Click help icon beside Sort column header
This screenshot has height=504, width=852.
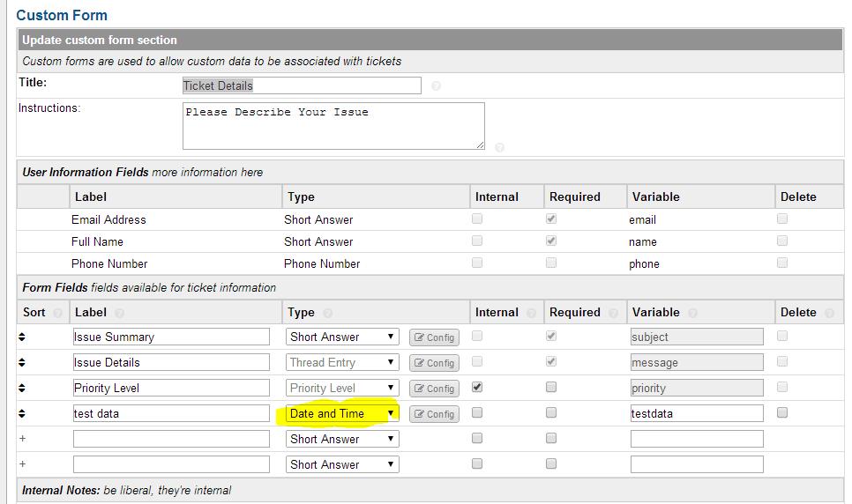57,313
